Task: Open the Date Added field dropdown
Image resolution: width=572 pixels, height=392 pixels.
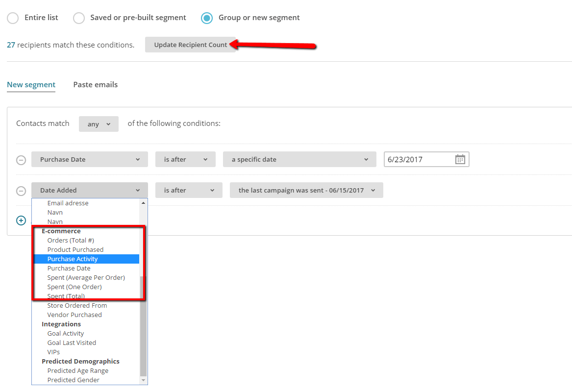Action: point(90,190)
